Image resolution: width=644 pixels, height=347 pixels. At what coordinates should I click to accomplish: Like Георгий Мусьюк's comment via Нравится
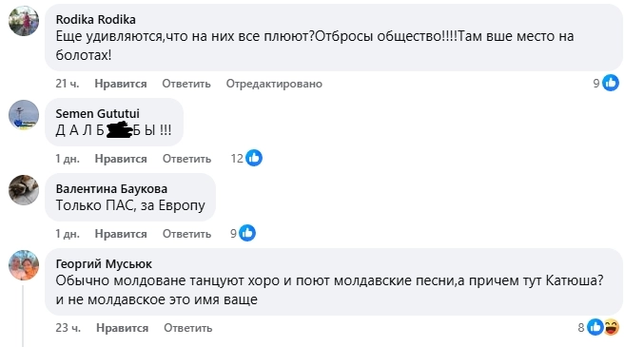(x=123, y=328)
